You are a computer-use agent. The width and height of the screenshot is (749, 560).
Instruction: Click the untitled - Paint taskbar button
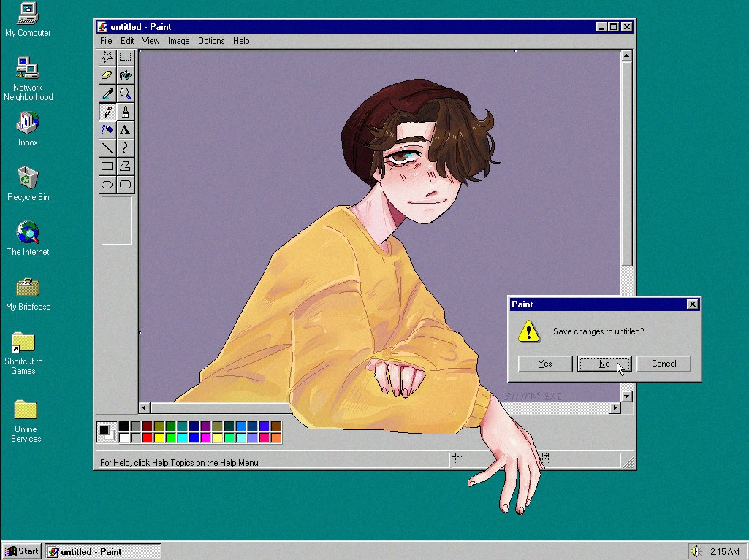pos(103,551)
